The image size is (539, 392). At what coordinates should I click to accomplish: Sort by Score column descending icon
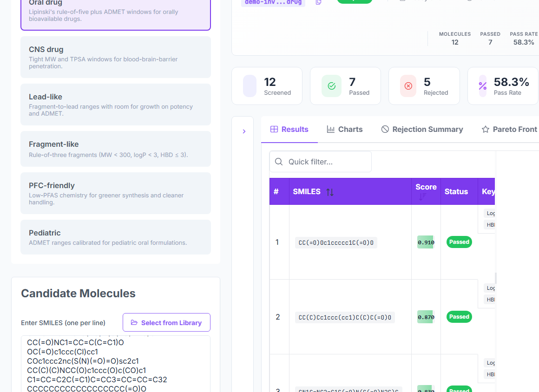pyautogui.click(x=422, y=197)
